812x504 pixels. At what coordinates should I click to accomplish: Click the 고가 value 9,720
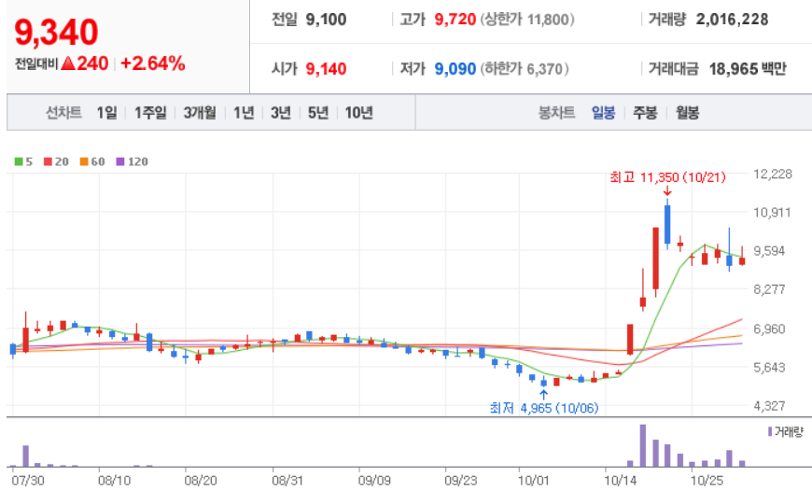455,20
